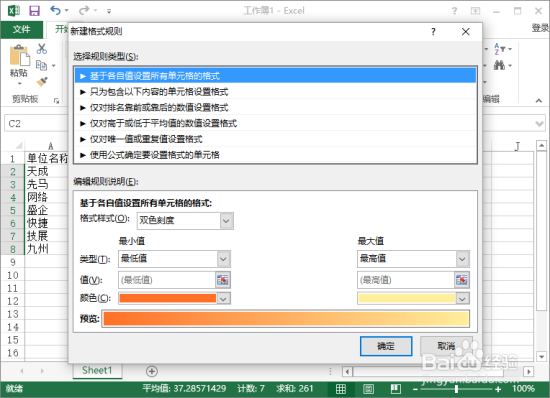This screenshot has width=550, height=398.
Task: Click the Paste clipboard icon
Action: coord(19,56)
